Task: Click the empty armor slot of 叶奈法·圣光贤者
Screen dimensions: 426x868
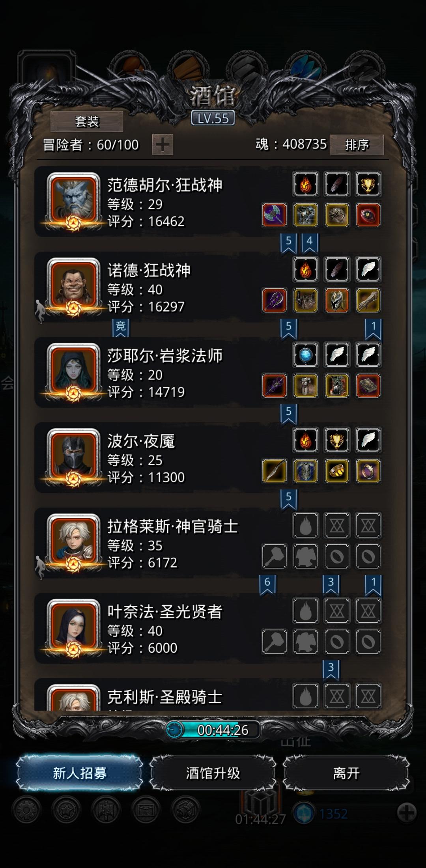Action: [306, 642]
